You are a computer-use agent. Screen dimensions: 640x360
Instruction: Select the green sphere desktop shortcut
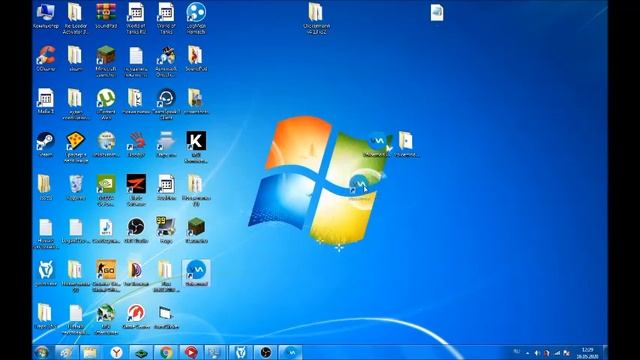[x=106, y=314]
